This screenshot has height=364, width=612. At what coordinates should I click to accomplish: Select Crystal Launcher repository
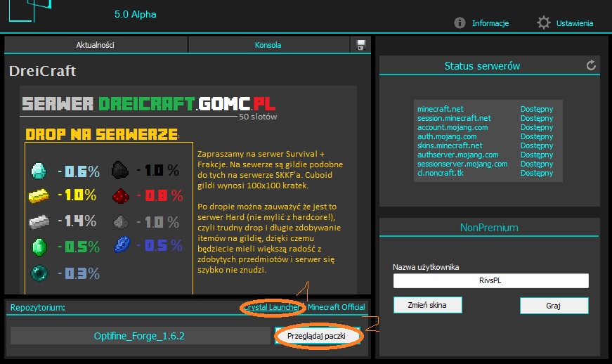coord(272,307)
